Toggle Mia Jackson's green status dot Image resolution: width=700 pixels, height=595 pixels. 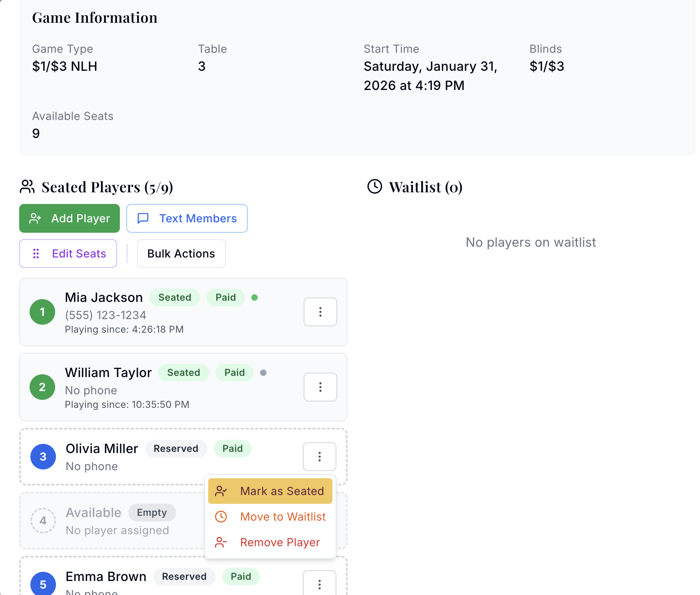tap(255, 297)
